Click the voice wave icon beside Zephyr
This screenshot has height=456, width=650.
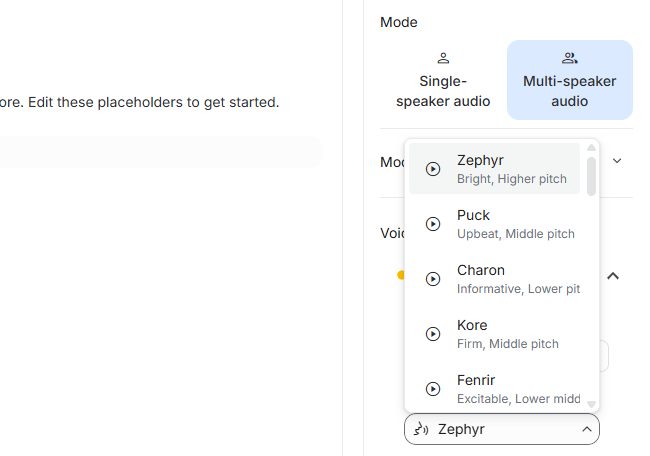coord(421,429)
